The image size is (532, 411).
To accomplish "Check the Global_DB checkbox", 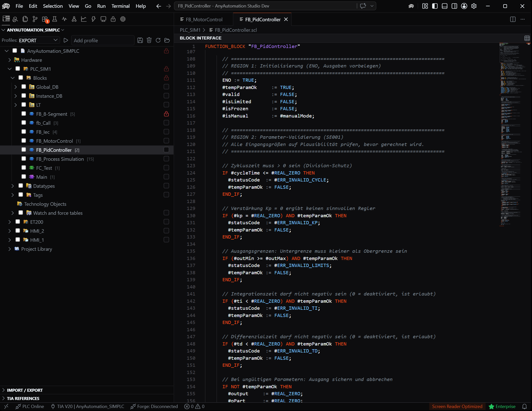I will 24,87.
